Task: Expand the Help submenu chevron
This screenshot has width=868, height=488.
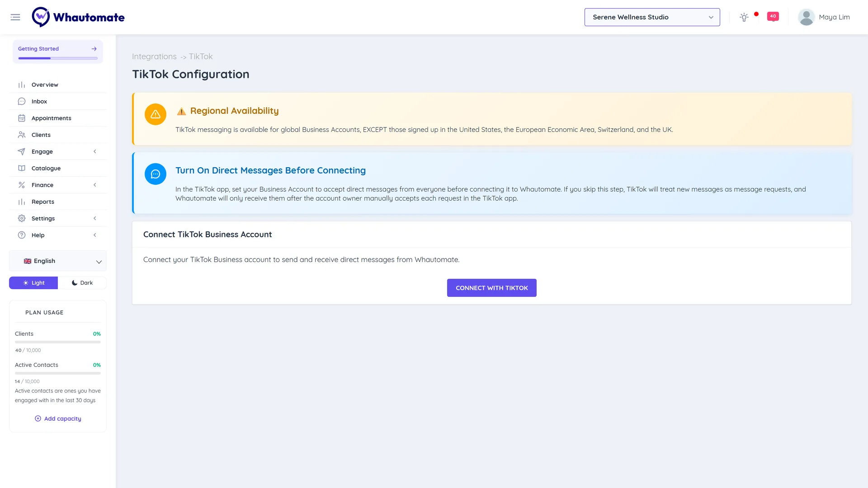Action: coord(95,235)
